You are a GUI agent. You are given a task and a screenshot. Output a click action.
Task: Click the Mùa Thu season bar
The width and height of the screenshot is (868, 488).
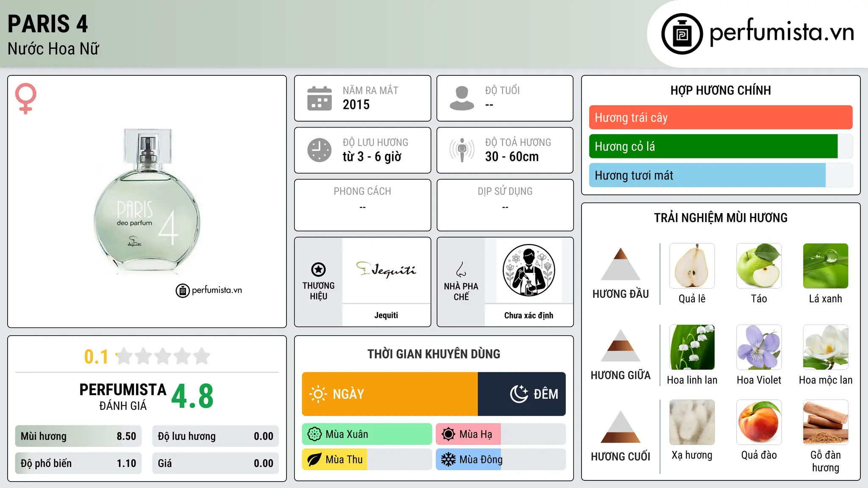(367, 460)
